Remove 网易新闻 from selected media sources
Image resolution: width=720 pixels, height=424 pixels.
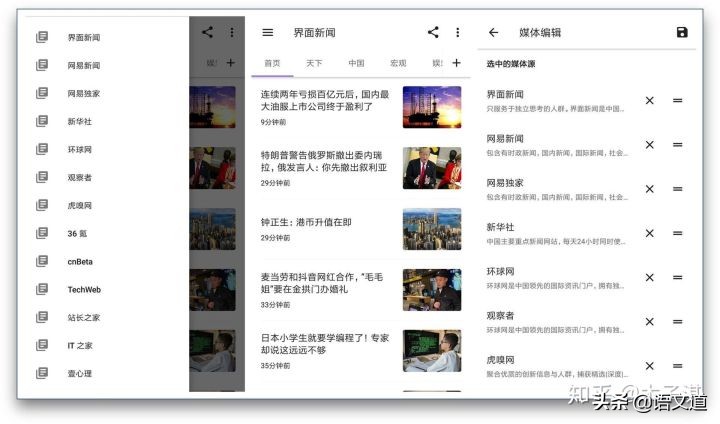(x=649, y=145)
